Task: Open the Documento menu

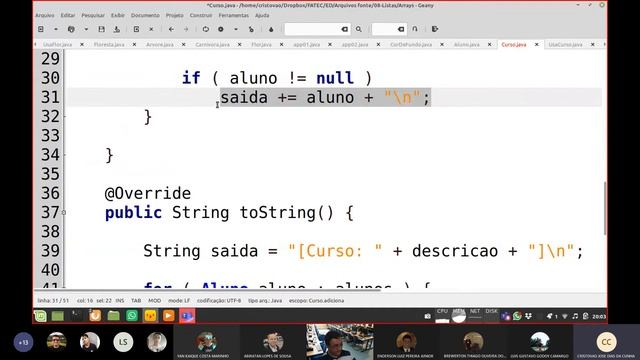Action: pyautogui.click(x=145, y=16)
